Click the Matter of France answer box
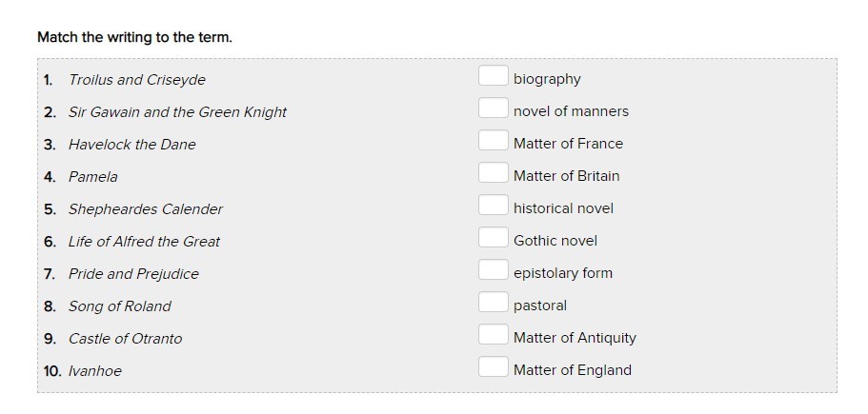Viewport: 868px width, 414px height. [493, 141]
